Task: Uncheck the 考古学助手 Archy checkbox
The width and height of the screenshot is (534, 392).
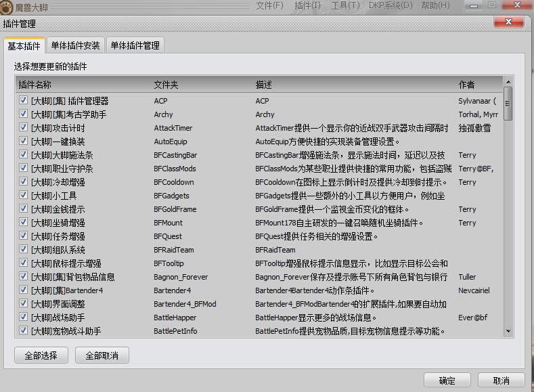Action: point(23,114)
